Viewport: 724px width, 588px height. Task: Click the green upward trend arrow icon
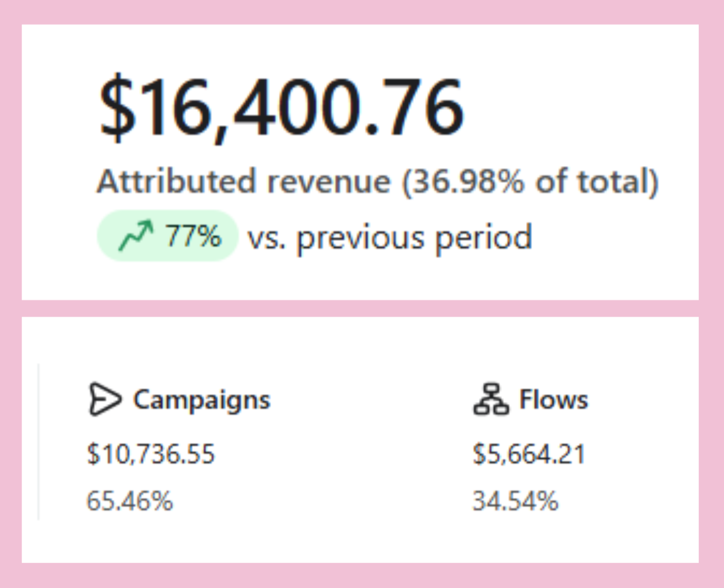click(x=136, y=236)
